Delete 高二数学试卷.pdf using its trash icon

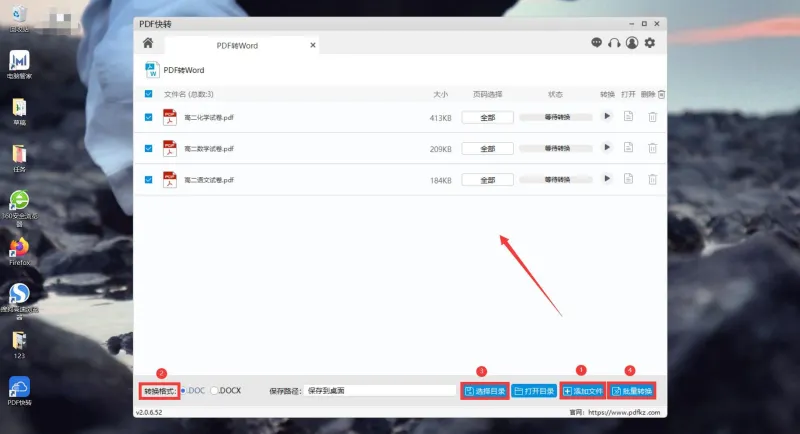pyautogui.click(x=653, y=148)
